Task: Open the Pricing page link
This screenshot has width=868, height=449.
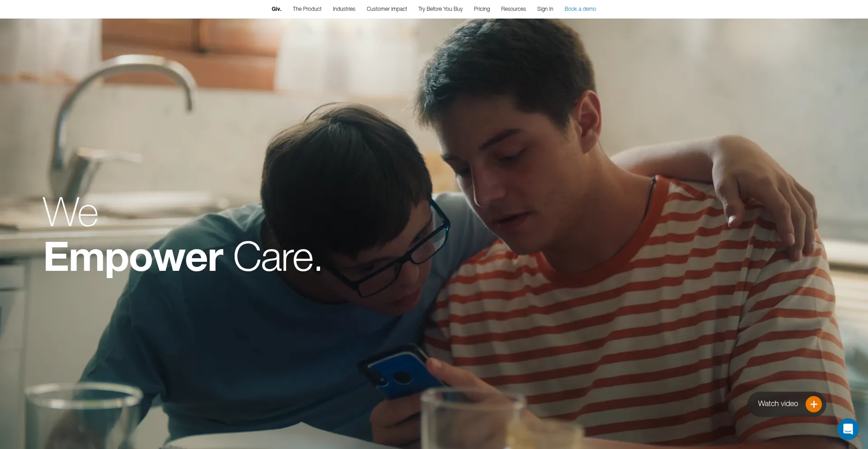Action: point(482,9)
